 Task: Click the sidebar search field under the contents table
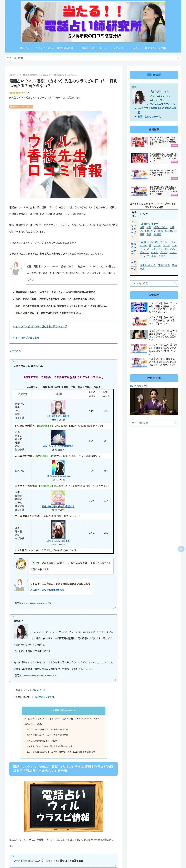pos(154,283)
